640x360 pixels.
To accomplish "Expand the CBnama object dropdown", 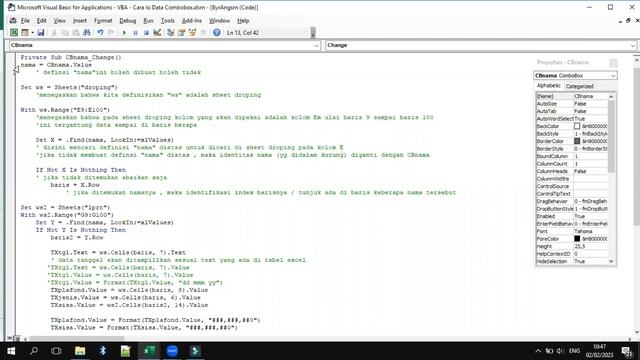I will pyautogui.click(x=316, y=45).
